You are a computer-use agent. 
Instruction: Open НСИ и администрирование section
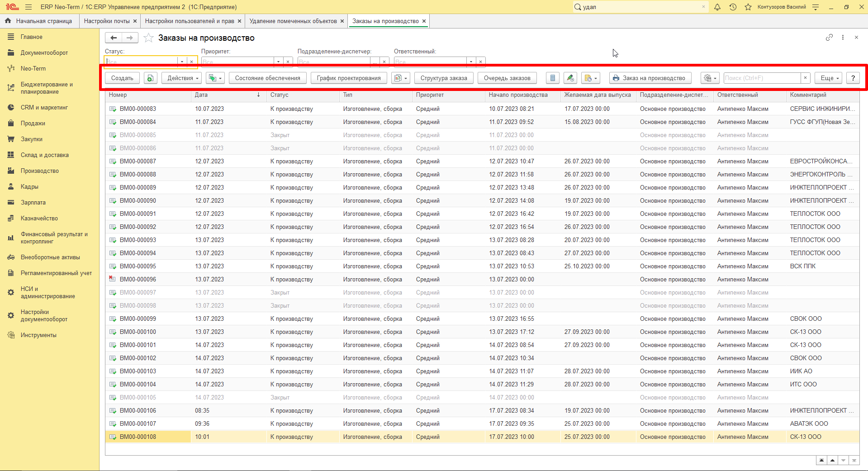[x=48, y=293]
